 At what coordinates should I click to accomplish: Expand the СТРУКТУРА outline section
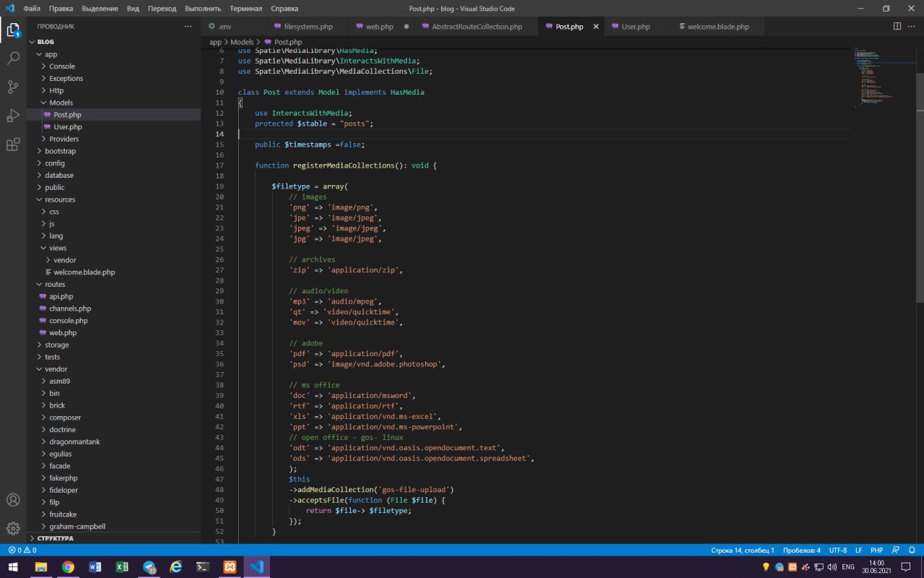(55, 538)
